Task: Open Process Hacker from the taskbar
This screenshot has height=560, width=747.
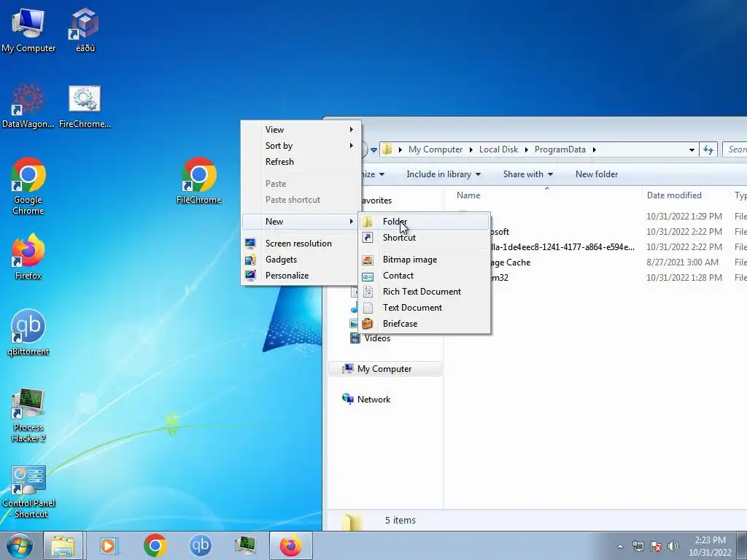Action: [246, 545]
